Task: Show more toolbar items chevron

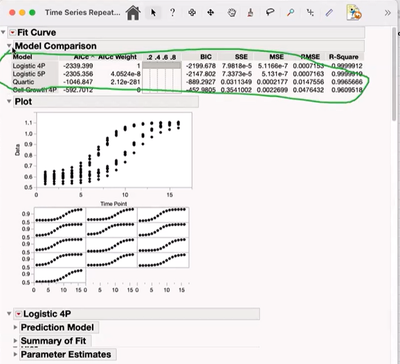Action: click(x=387, y=13)
